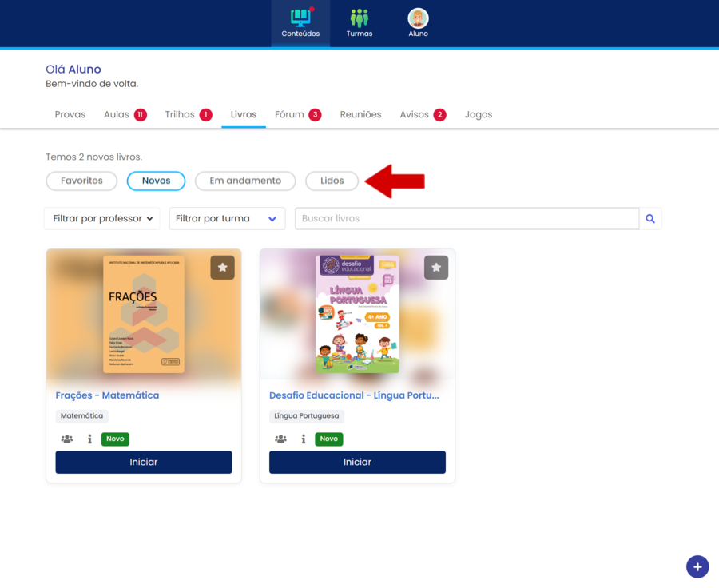Switch to the Aulas tab

pos(117,115)
